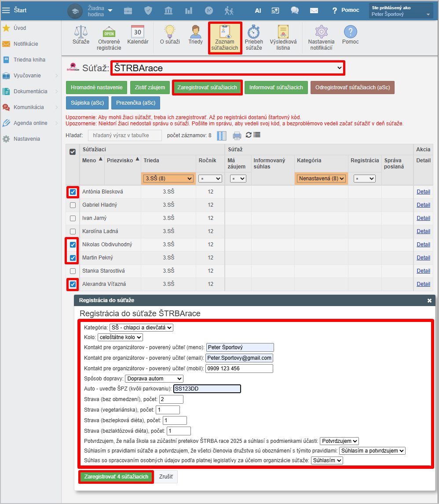Image resolution: width=439 pixels, height=504 pixels.
Task: Click Zaregistrovať 4 súťažiacich button
Action: click(x=116, y=477)
